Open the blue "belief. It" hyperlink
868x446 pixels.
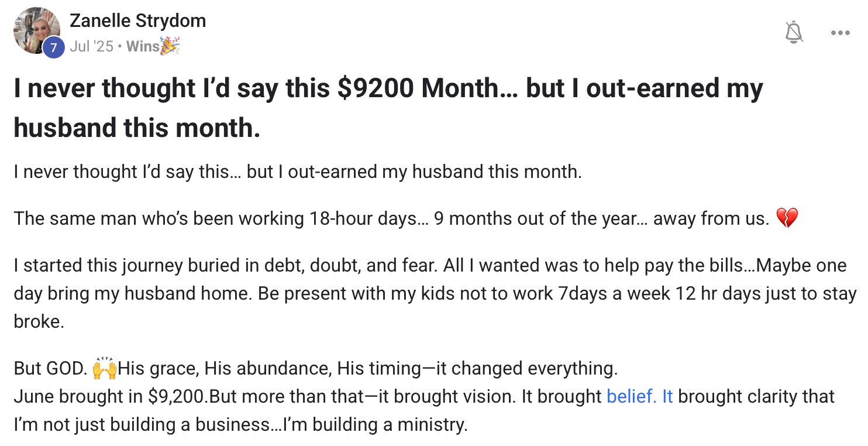[x=639, y=396]
